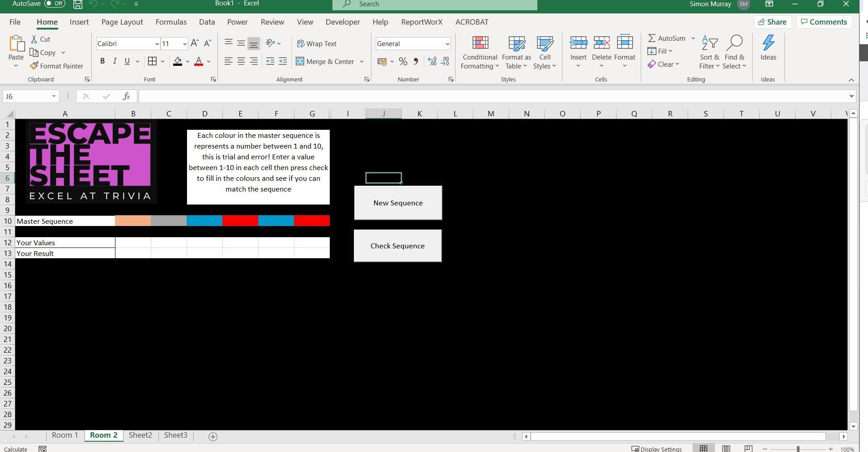The height and width of the screenshot is (452, 868).
Task: Click the Format as Table icon
Action: coord(516,51)
